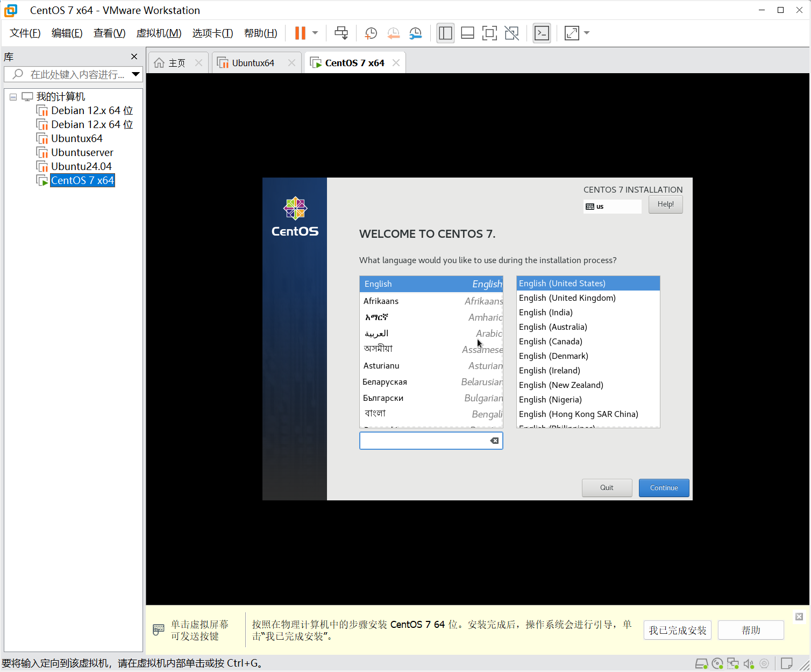Clear the language search field
The height and width of the screenshot is (672, 811).
(x=494, y=441)
